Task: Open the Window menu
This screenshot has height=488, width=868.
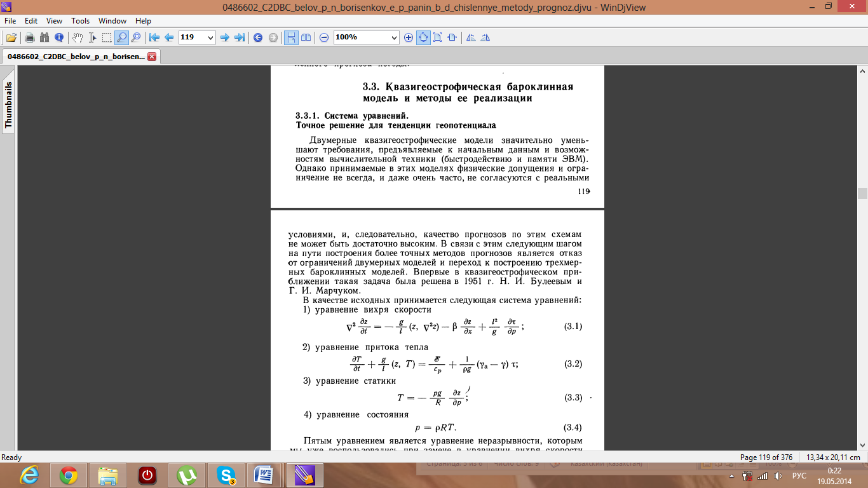Action: point(112,21)
